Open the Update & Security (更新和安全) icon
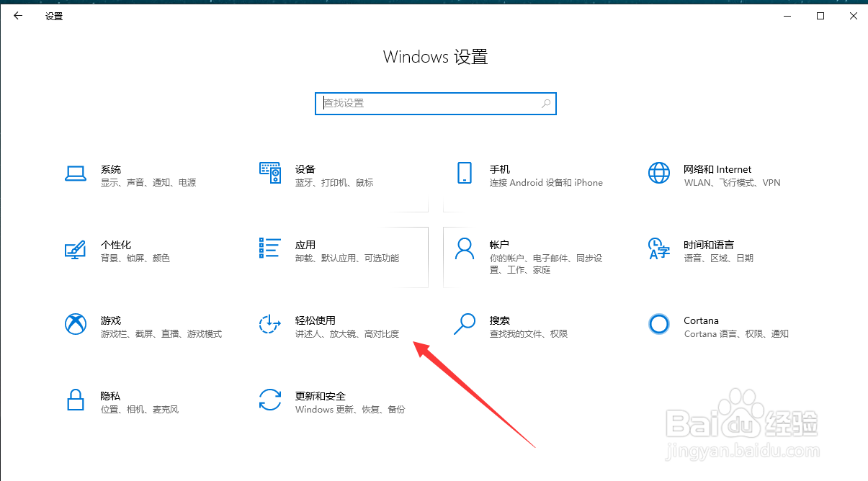868x481 pixels. pos(269,400)
